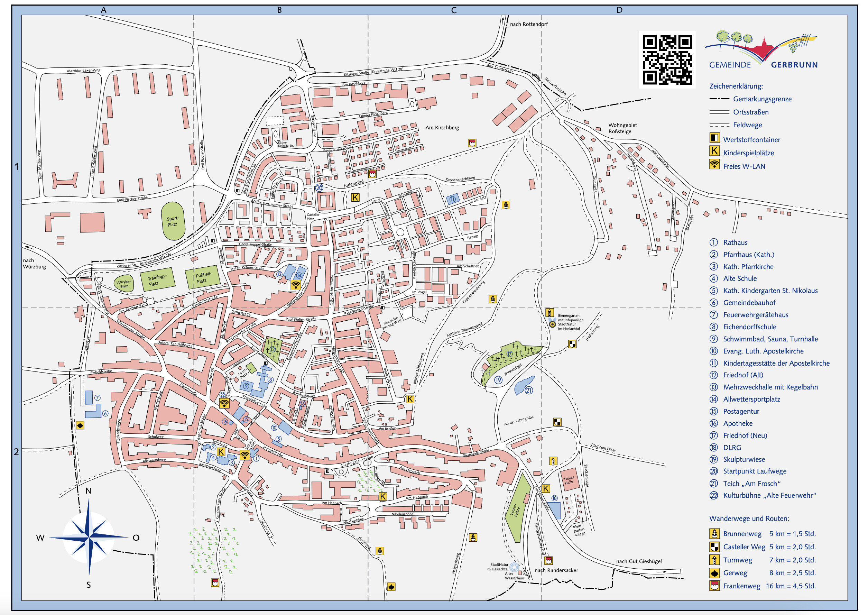Click grid column letter 'D' at top
This screenshot has height=615, width=868.
pyautogui.click(x=619, y=10)
